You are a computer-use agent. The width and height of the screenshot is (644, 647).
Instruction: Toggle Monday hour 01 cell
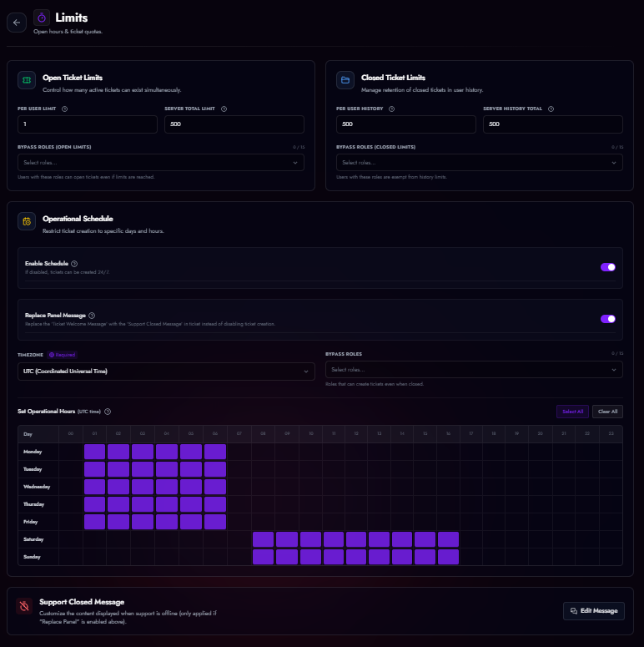coord(94,452)
